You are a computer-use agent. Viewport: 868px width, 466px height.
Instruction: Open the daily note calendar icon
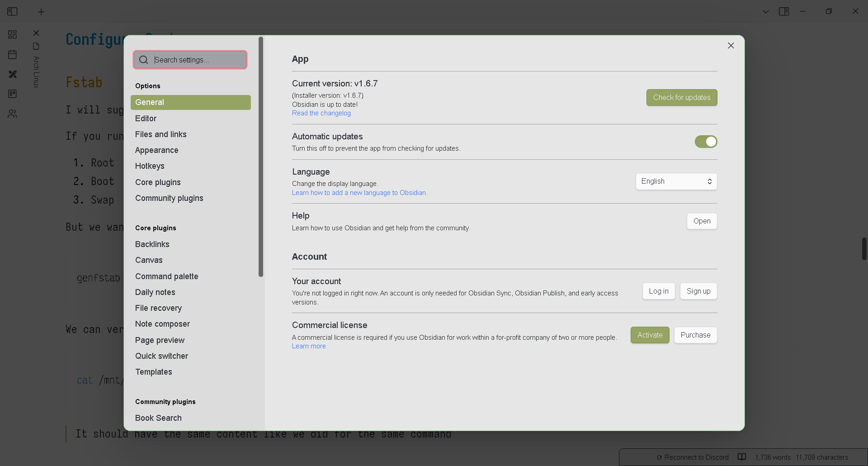point(13,54)
